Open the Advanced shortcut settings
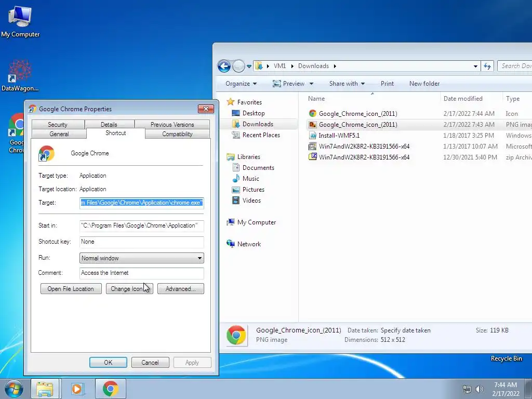 point(180,289)
